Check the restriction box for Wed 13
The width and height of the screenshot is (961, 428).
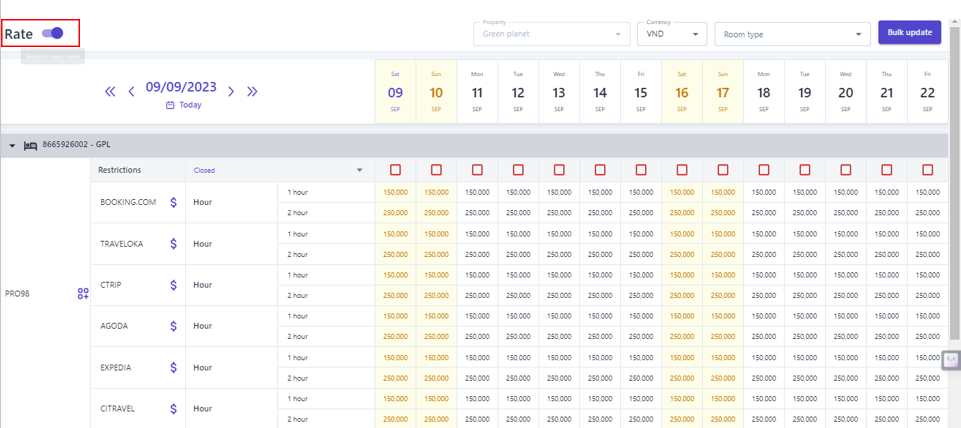click(559, 170)
